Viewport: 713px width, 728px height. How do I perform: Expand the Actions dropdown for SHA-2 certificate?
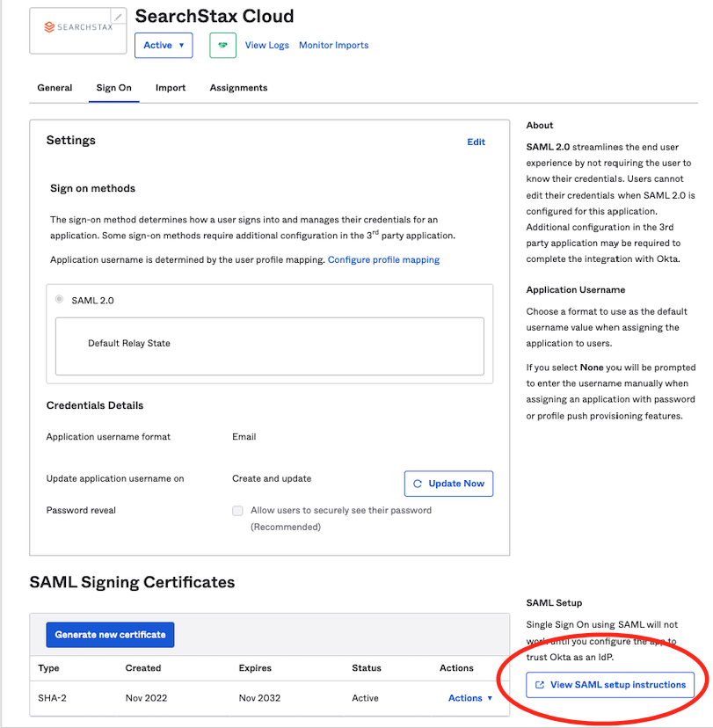coord(469,698)
